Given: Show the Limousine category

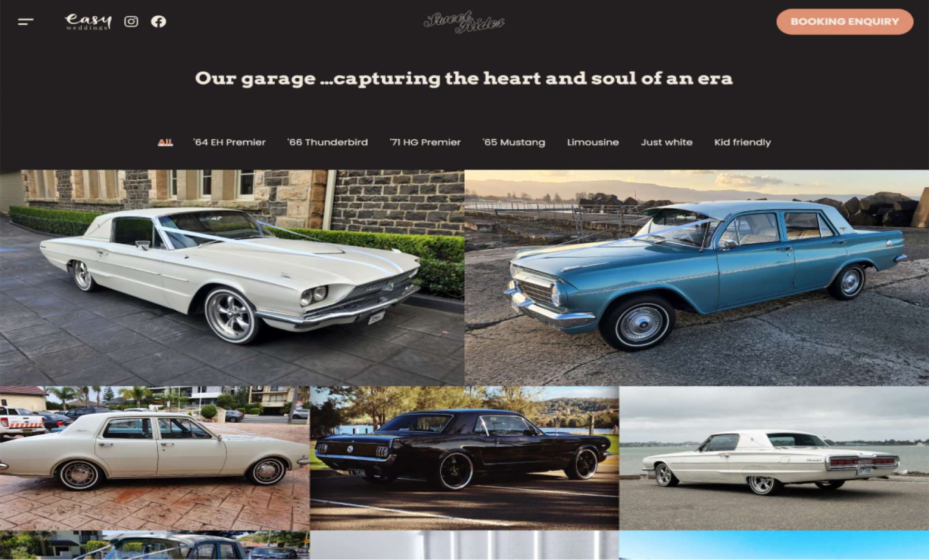Looking at the screenshot, I should tap(593, 142).
